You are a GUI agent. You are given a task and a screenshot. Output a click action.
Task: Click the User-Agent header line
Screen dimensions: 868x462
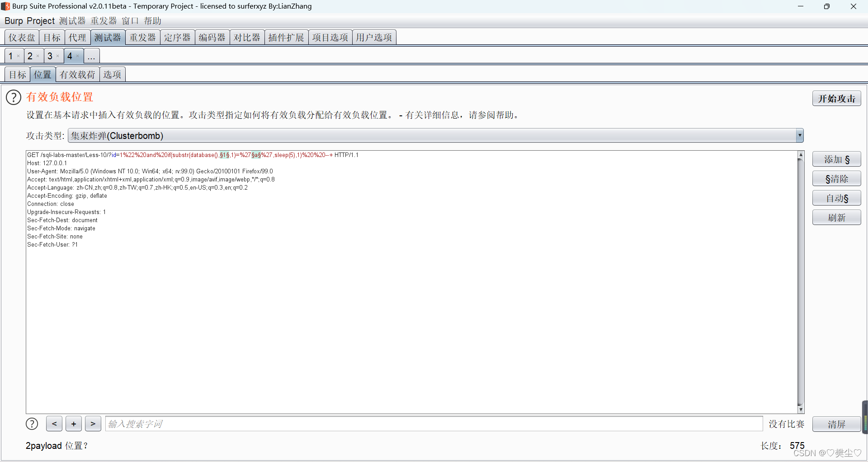(150, 171)
